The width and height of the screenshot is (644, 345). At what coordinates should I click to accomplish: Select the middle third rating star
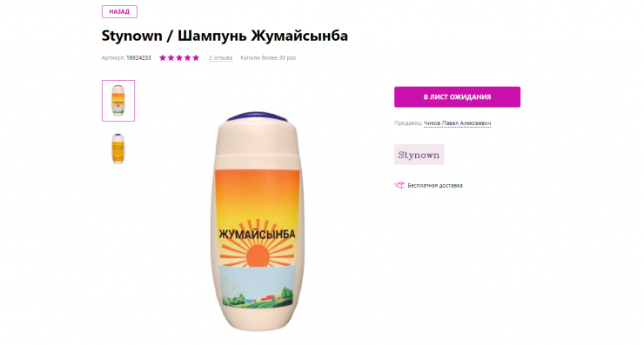[179, 58]
